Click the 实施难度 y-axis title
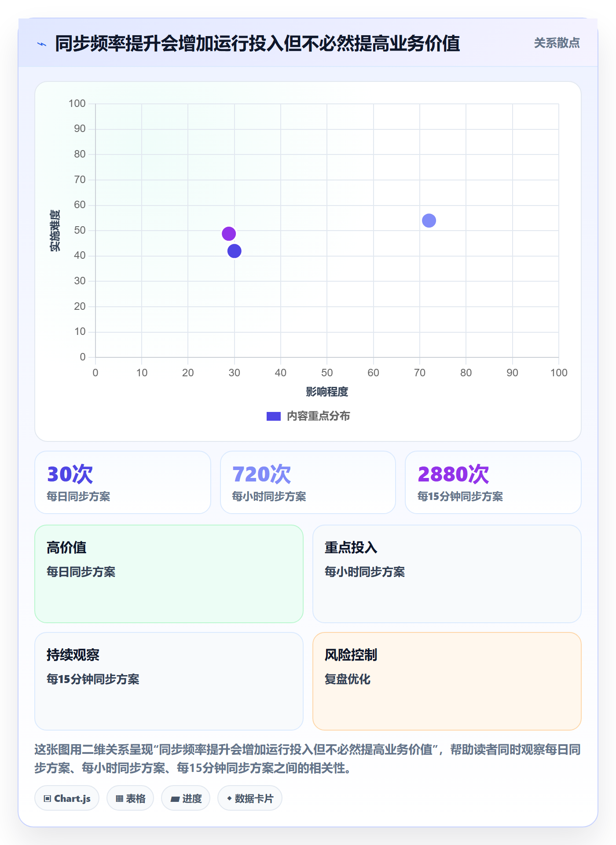The image size is (616, 845). [55, 231]
